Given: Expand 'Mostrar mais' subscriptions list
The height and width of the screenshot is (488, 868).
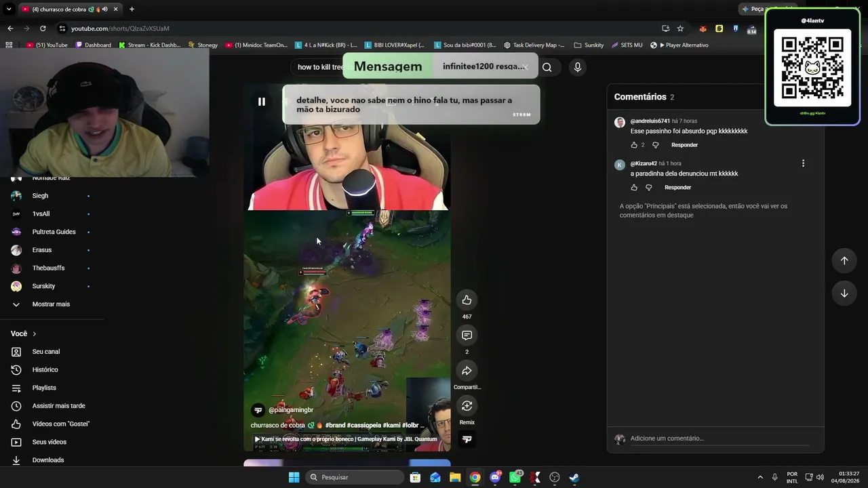Looking at the screenshot, I should (52, 304).
